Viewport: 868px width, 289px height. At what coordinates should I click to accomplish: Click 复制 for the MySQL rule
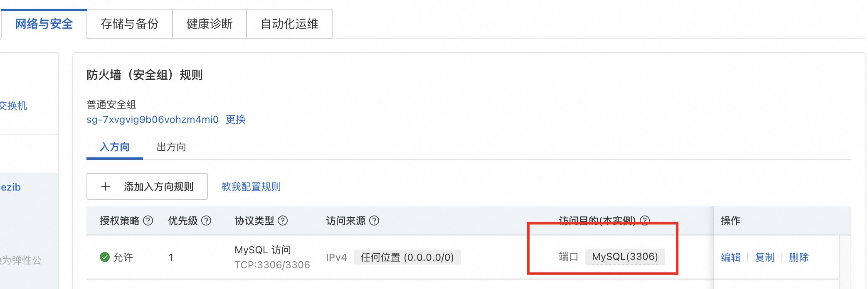pyautogui.click(x=765, y=257)
